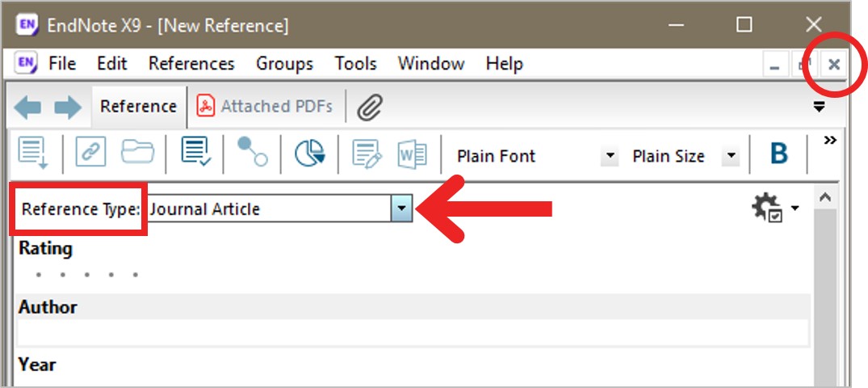Open the Plain Size dropdown arrow
Image resolution: width=868 pixels, height=388 pixels.
click(x=731, y=156)
